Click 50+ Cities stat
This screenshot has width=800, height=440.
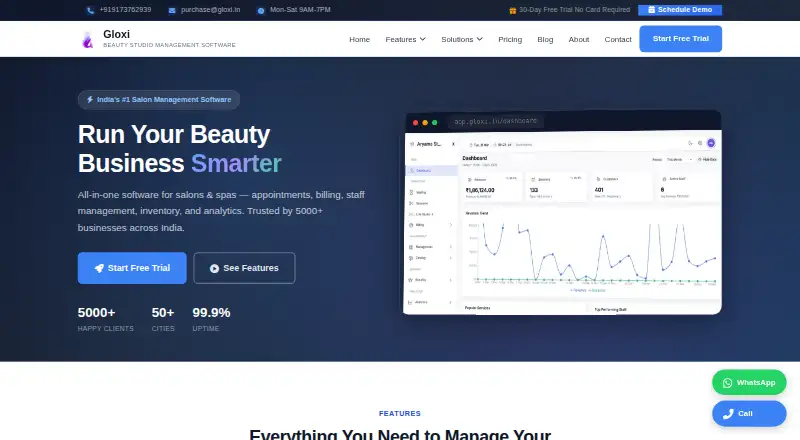pos(163,319)
